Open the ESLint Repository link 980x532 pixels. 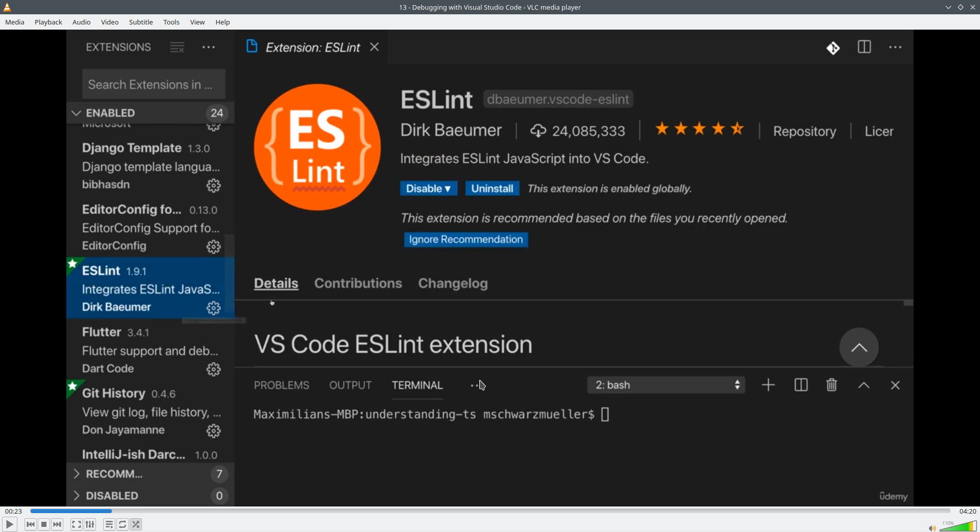tap(804, 131)
